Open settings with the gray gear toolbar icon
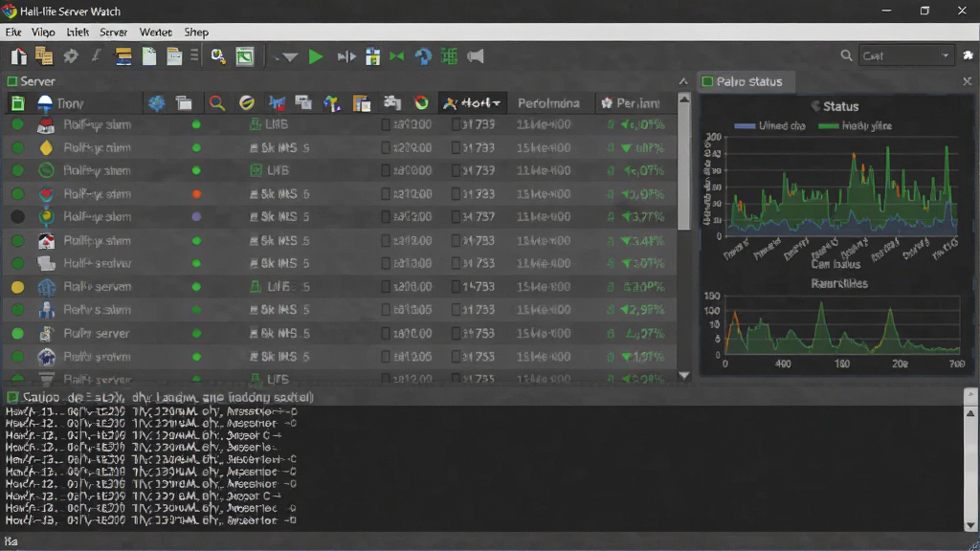The image size is (980, 551). pos(71,56)
